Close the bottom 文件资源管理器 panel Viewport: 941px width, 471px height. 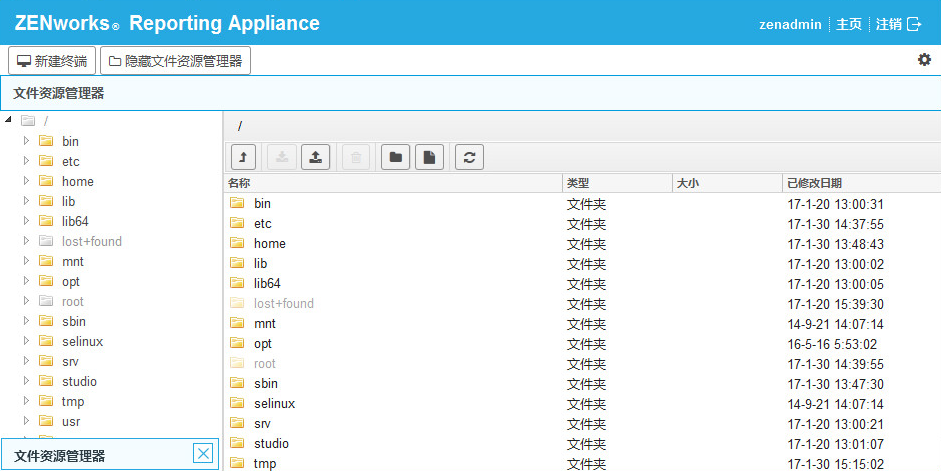pyautogui.click(x=203, y=454)
